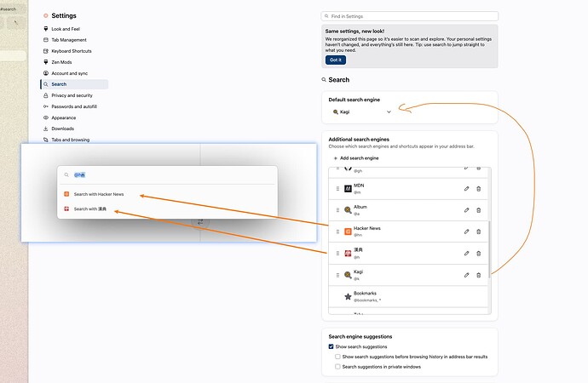This screenshot has height=383, width=588.
Task: Open Passwords and autofill settings
Action: [74, 106]
